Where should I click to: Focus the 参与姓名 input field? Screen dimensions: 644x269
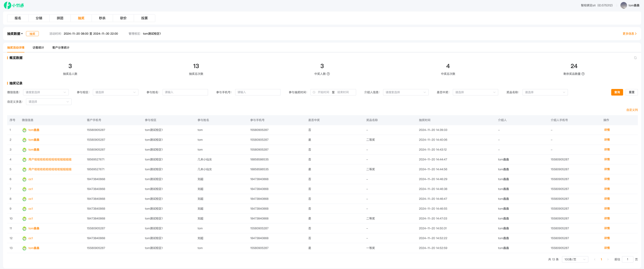point(185,92)
